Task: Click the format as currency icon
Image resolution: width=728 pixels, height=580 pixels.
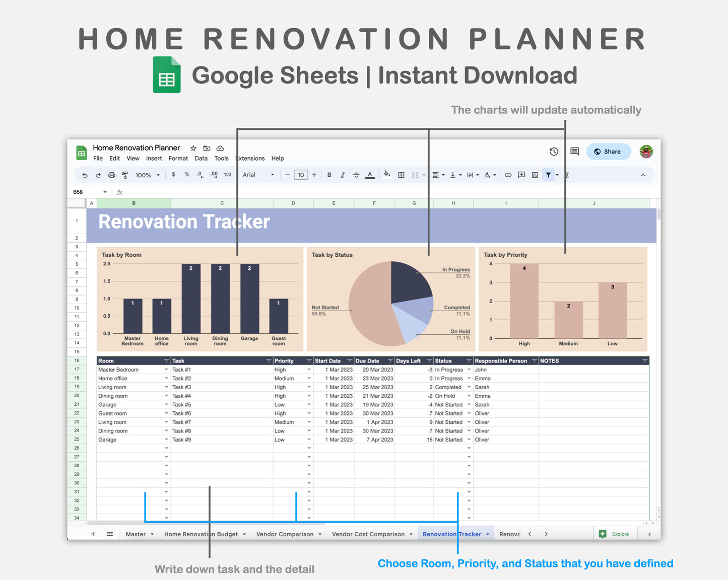Action: coord(173,175)
